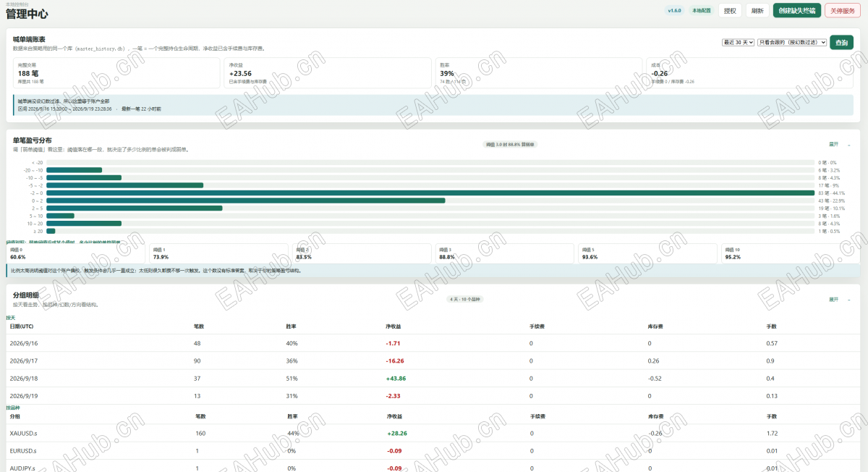Select the 阈值 2 card showing 83.5%
Viewport: 868px width, 472px height.
362,253
